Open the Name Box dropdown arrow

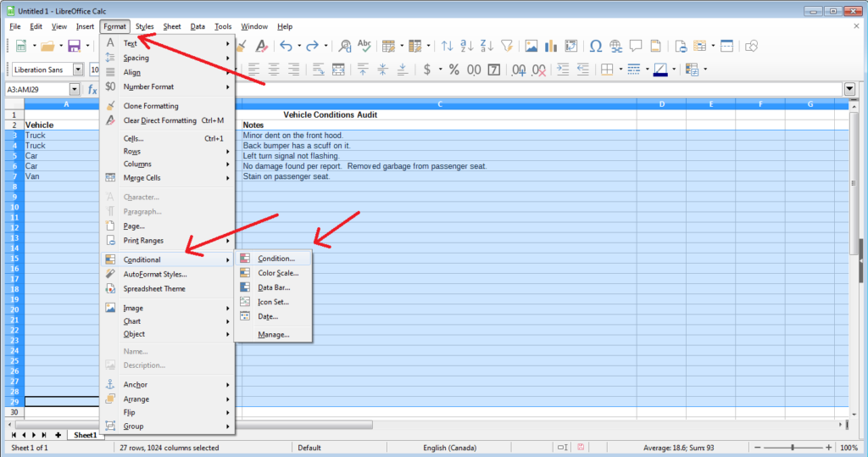pyautogui.click(x=74, y=89)
